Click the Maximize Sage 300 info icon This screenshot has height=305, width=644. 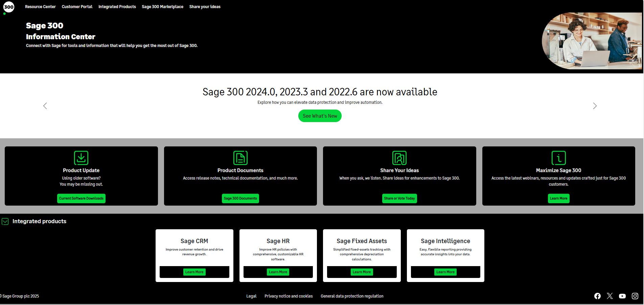[x=559, y=158]
